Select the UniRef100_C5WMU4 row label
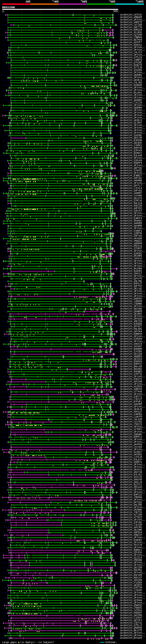 131,37
